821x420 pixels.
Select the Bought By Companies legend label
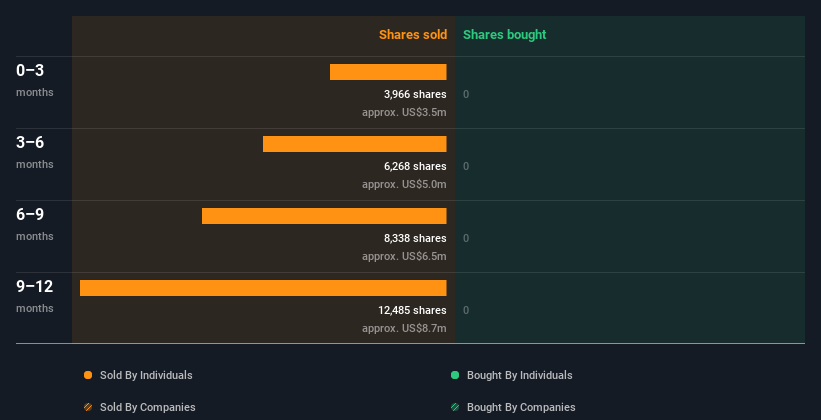point(521,407)
